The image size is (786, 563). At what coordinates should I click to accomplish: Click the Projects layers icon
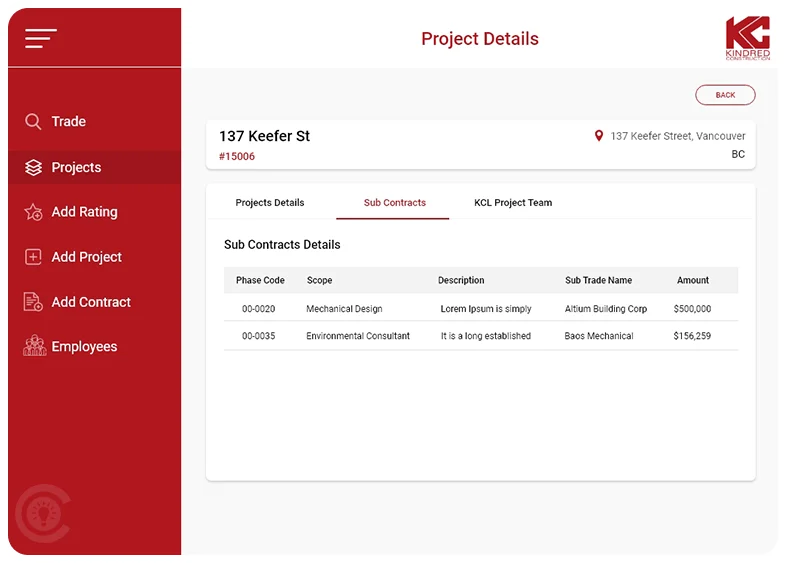[33, 167]
